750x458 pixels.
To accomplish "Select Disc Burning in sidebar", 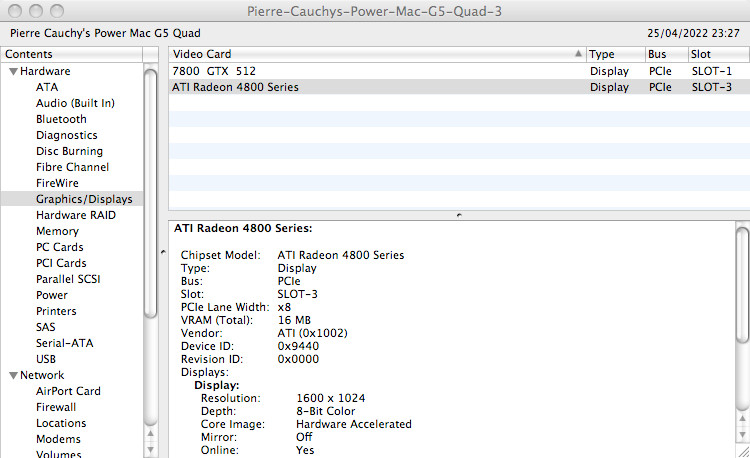I will 69,151.
